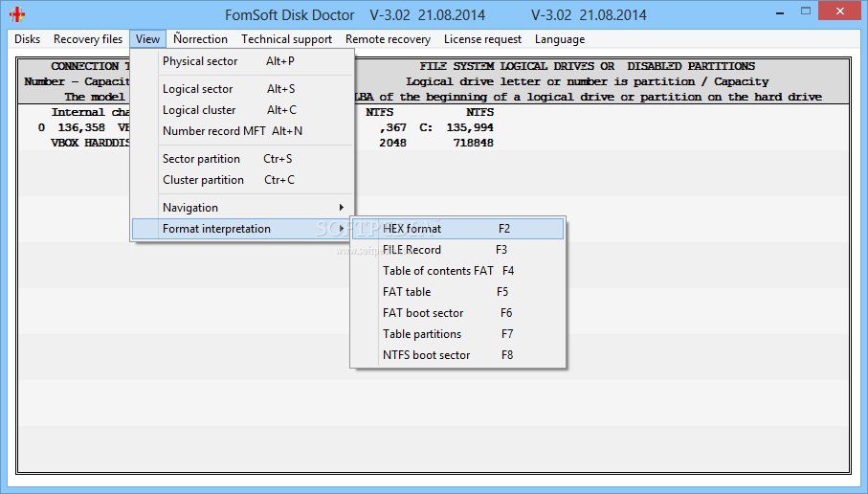Minimize the Disk Doctor window
Image resolution: width=868 pixels, height=494 pixels.
pyautogui.click(x=780, y=12)
